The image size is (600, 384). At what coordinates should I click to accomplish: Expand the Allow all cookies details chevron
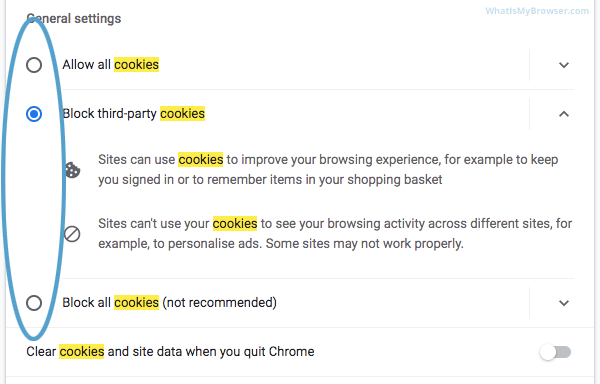(564, 65)
